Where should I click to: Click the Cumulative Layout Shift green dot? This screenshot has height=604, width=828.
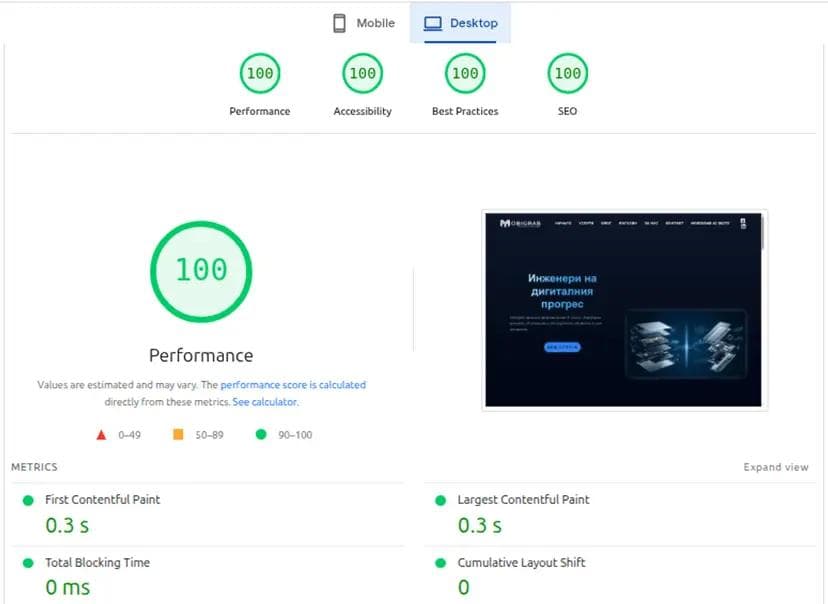click(440, 563)
